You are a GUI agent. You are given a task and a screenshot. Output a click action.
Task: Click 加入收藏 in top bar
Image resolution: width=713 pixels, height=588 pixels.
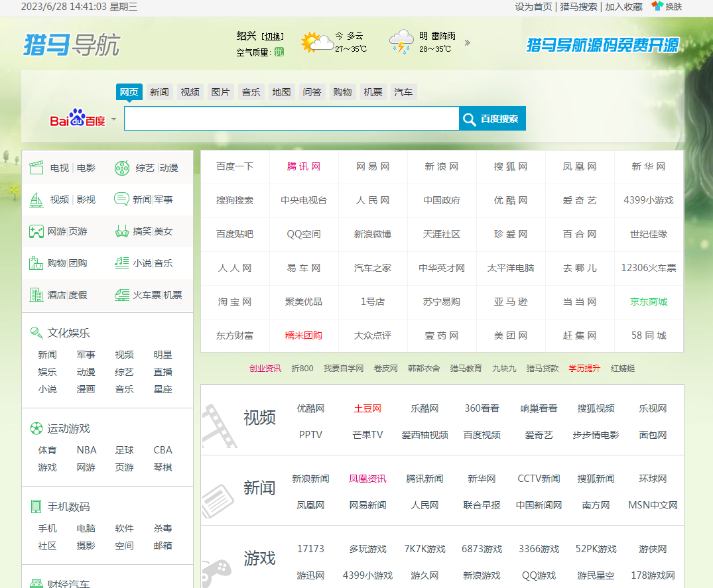pyautogui.click(x=623, y=7)
